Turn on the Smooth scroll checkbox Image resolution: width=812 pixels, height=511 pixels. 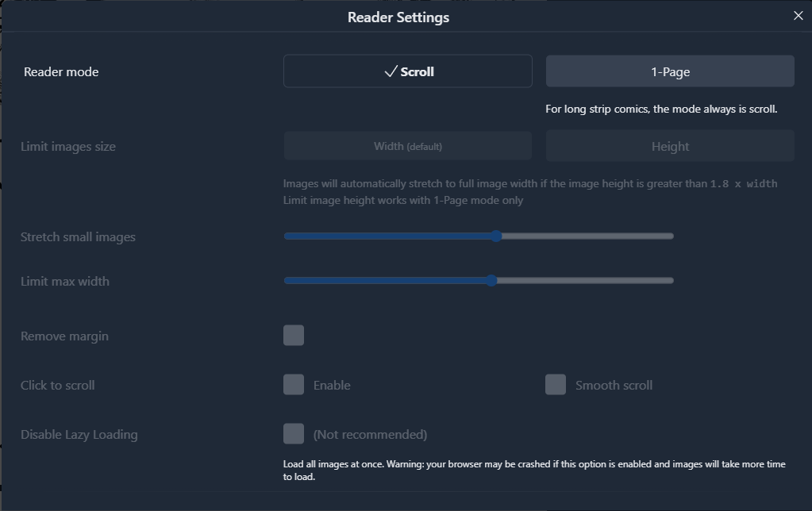(x=556, y=385)
